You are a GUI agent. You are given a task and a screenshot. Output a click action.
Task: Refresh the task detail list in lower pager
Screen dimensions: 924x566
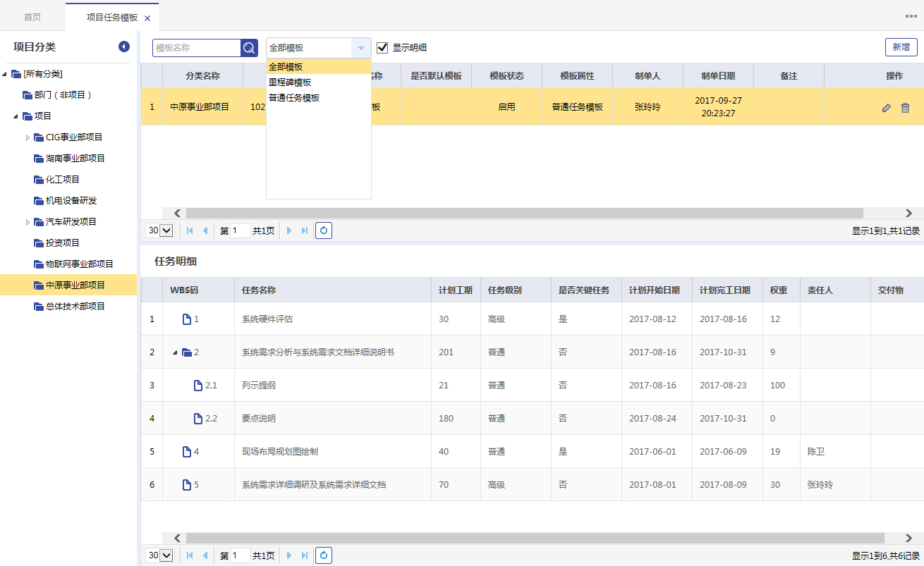point(324,555)
